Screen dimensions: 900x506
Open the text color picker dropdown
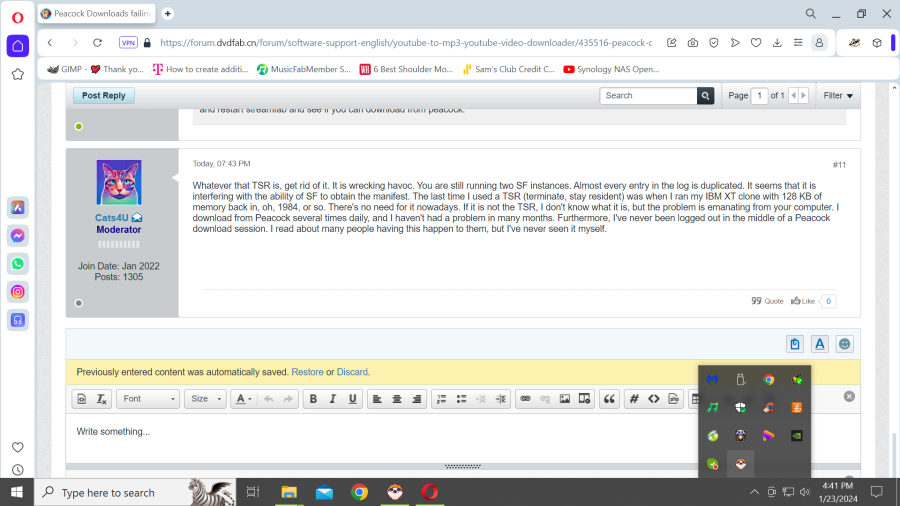coord(243,399)
